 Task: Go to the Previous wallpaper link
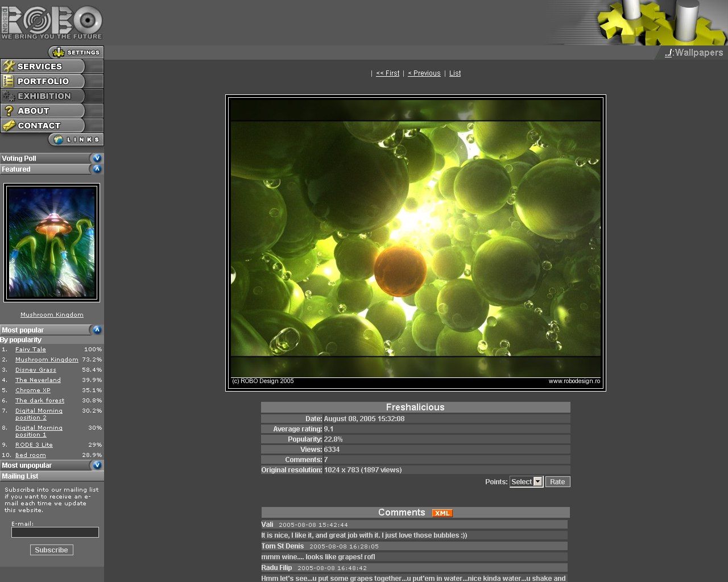tap(424, 73)
